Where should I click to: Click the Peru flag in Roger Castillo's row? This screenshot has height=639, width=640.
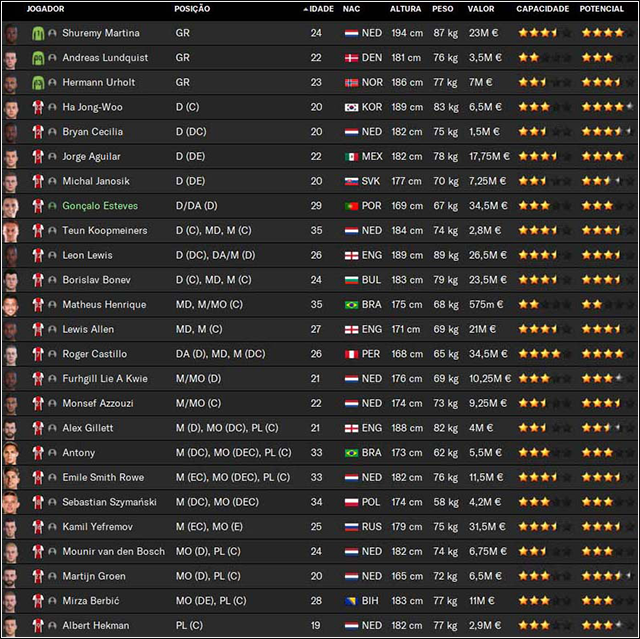pos(351,354)
